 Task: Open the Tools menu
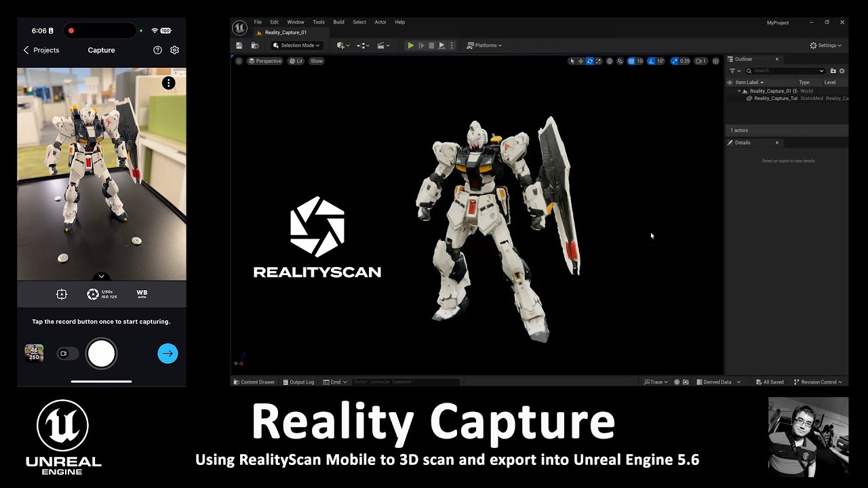tap(319, 22)
